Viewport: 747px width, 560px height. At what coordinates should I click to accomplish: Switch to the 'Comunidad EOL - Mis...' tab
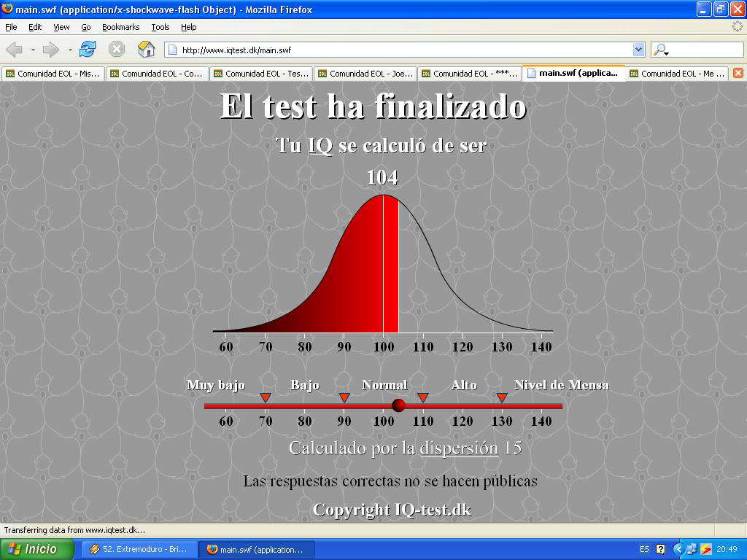[x=53, y=74]
